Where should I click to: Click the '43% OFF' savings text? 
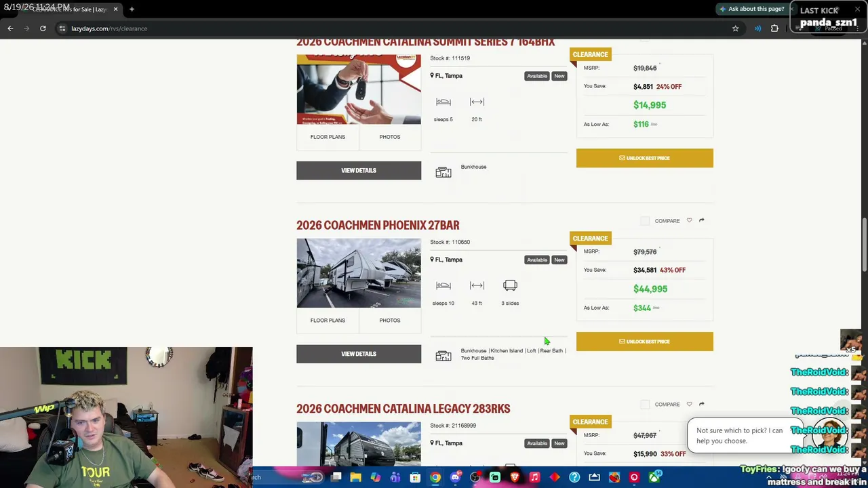[673, 270]
